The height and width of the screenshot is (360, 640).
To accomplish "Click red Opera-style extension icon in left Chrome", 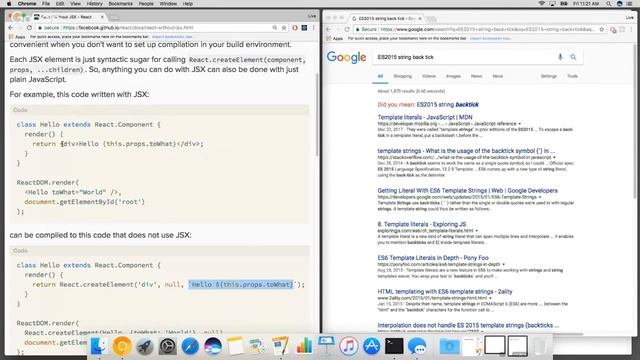I will 295,28.
